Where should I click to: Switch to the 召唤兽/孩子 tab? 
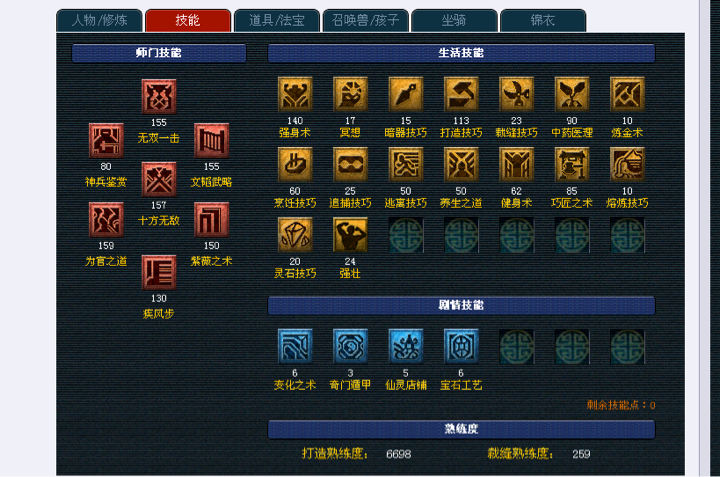(366, 21)
